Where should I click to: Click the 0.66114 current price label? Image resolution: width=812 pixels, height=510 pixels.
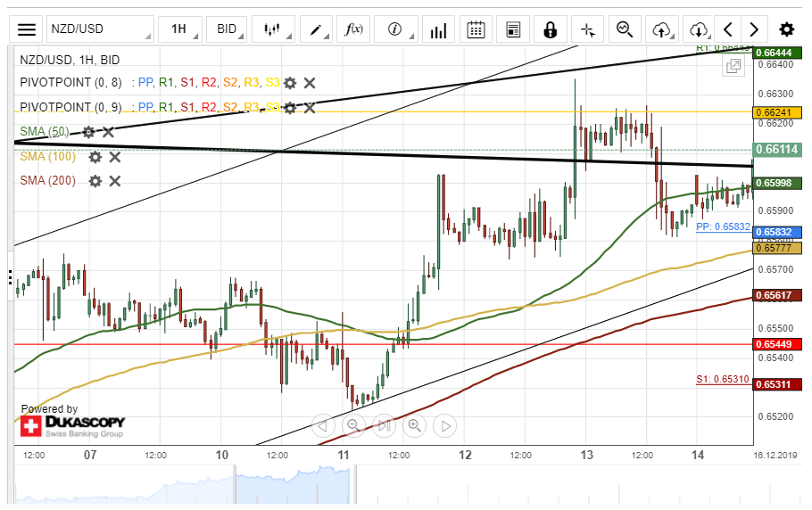777,150
